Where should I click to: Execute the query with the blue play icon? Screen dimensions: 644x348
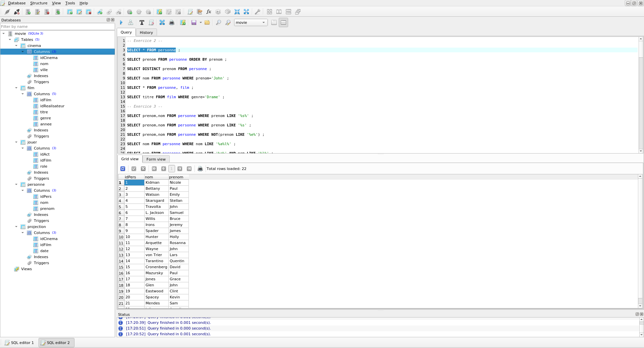click(121, 22)
